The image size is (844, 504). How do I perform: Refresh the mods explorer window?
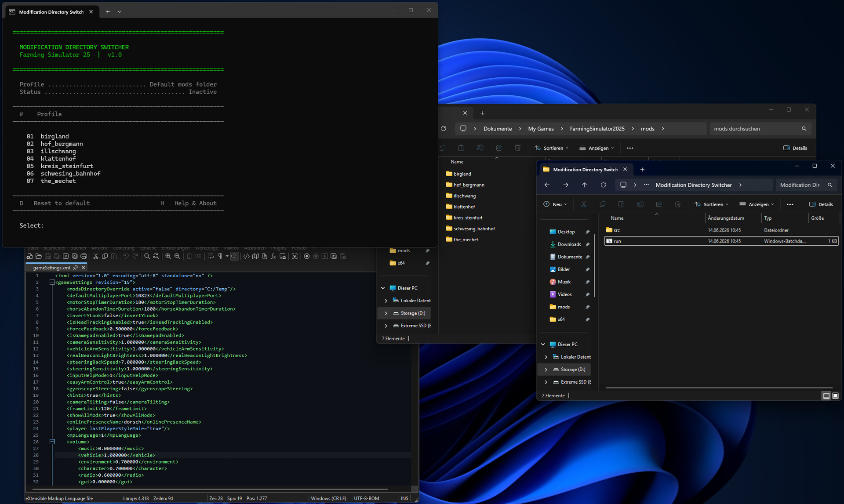(443, 129)
